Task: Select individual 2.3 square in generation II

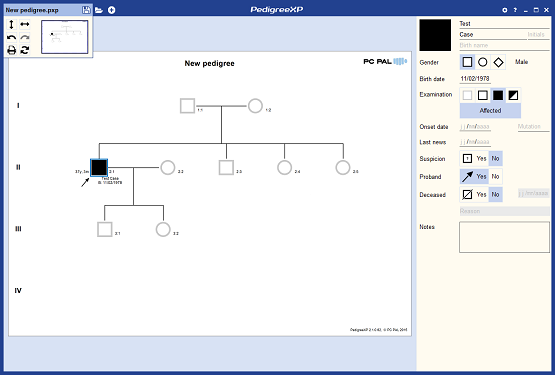Action: pos(226,168)
